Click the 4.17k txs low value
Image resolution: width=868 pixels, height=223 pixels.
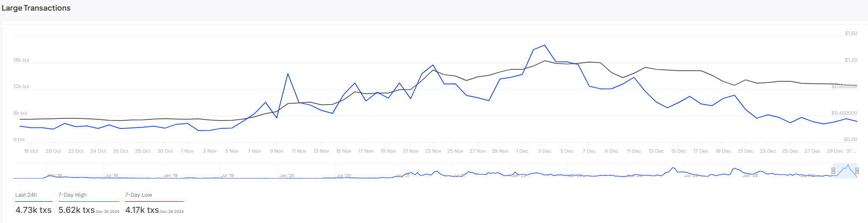click(142, 210)
